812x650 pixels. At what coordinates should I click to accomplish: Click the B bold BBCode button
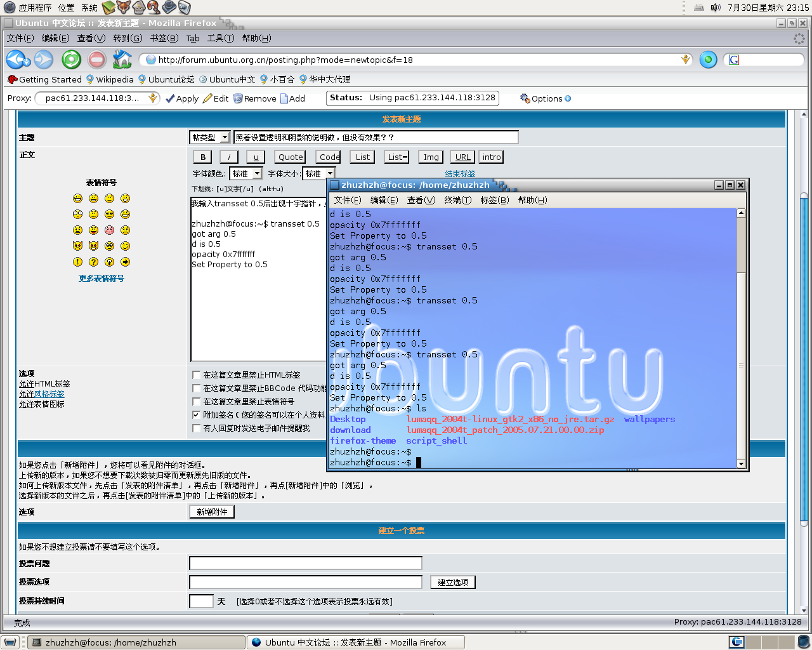(x=203, y=157)
